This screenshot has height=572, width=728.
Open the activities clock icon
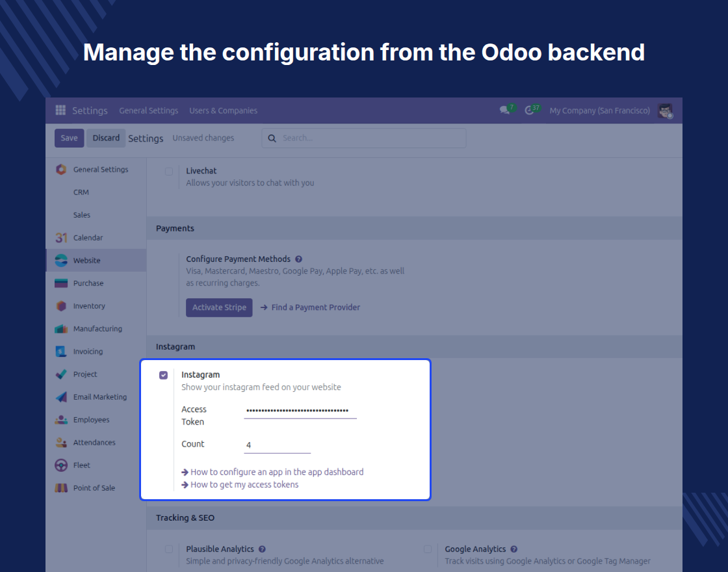[529, 110]
